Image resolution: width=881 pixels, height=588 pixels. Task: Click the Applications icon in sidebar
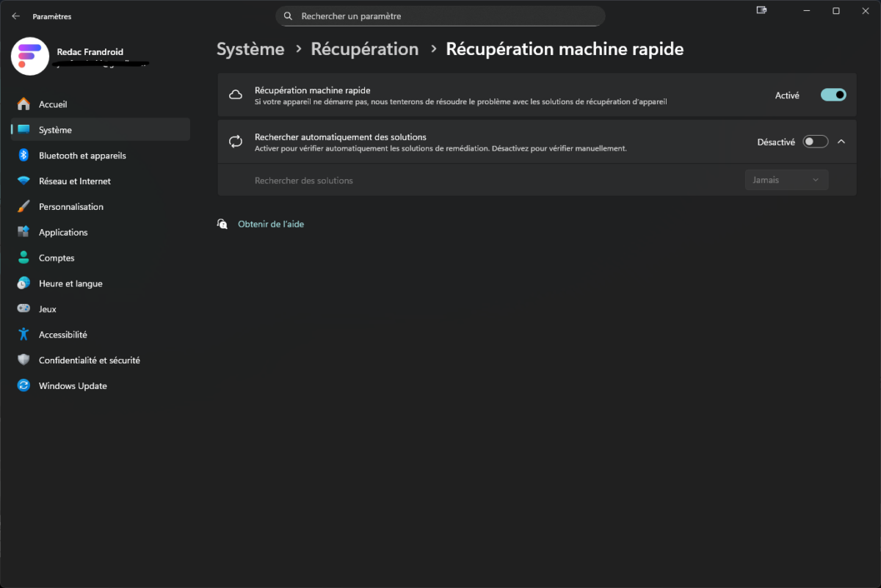[23, 233]
